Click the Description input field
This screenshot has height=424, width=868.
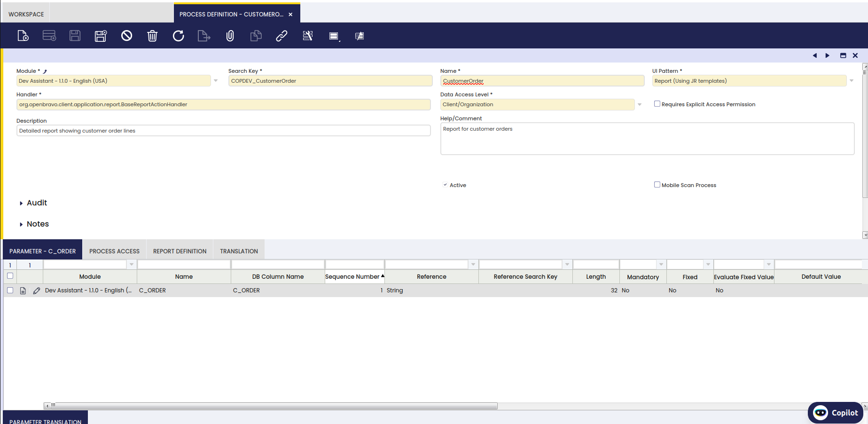tap(224, 131)
